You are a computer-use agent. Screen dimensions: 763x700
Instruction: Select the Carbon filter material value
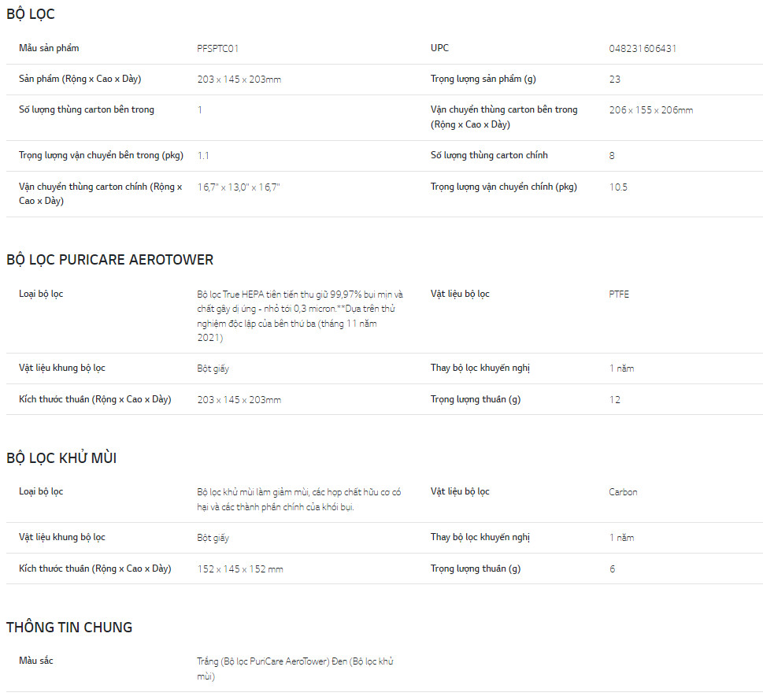623,492
